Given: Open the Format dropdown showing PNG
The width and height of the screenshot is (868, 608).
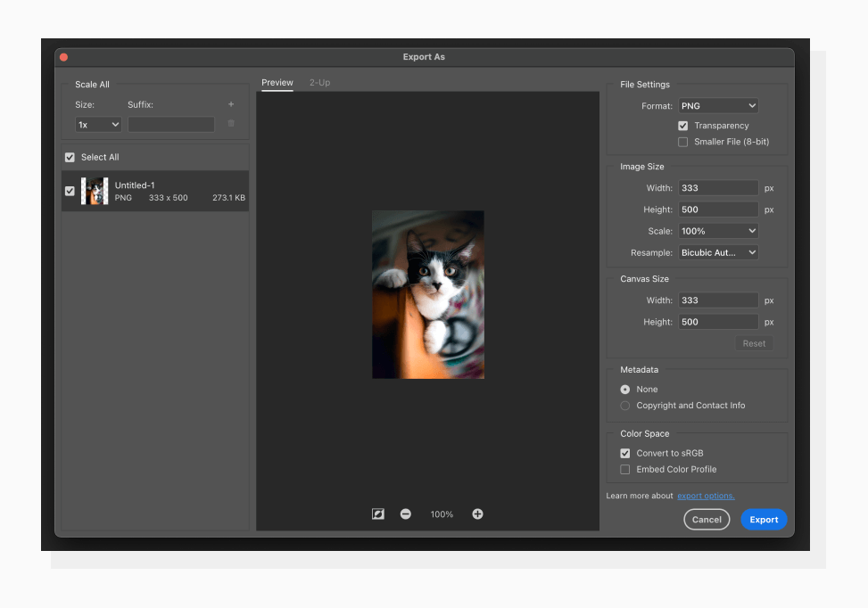Looking at the screenshot, I should coord(718,104).
